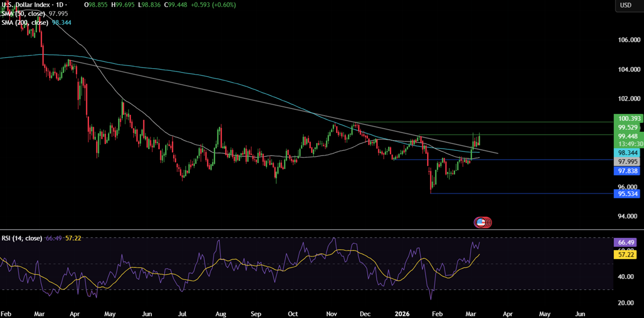
Task: Click the 95.534 support price label
Action: coord(627,194)
